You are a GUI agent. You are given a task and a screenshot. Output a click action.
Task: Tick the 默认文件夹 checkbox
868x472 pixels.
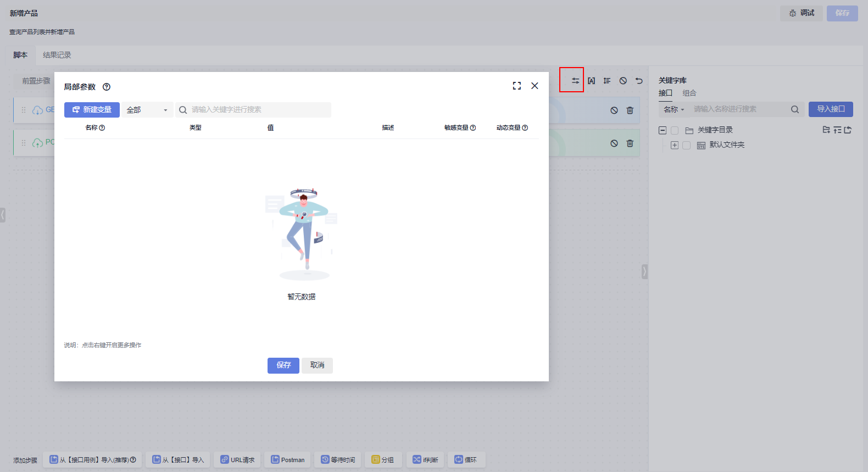click(686, 146)
